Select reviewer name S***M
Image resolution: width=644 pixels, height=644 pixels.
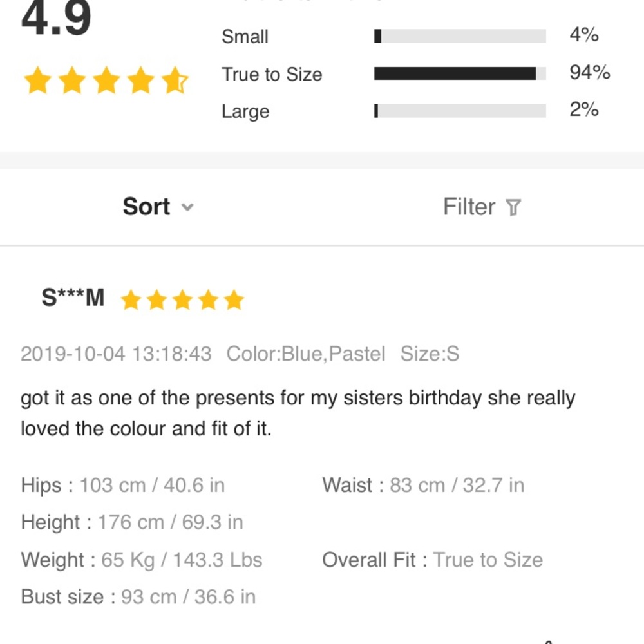point(73,298)
